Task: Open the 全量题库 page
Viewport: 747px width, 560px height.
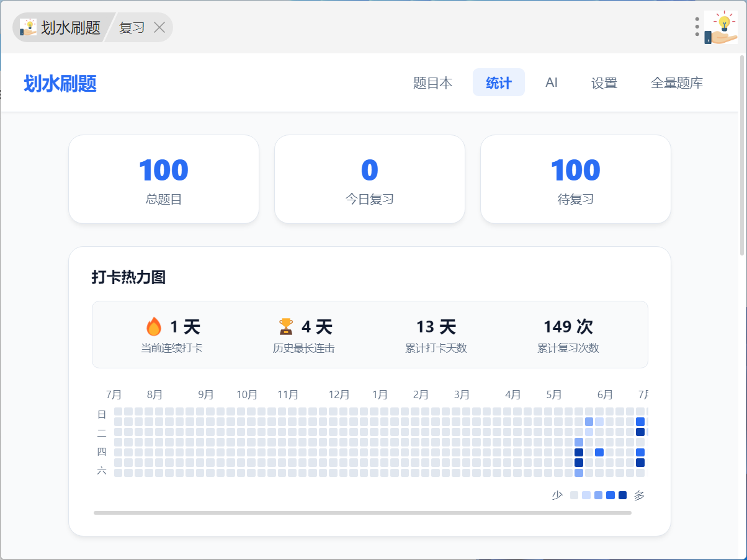Action: (x=677, y=82)
